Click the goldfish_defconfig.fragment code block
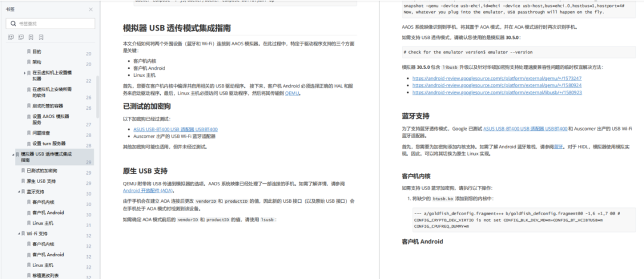The image size is (644, 279). click(524, 220)
